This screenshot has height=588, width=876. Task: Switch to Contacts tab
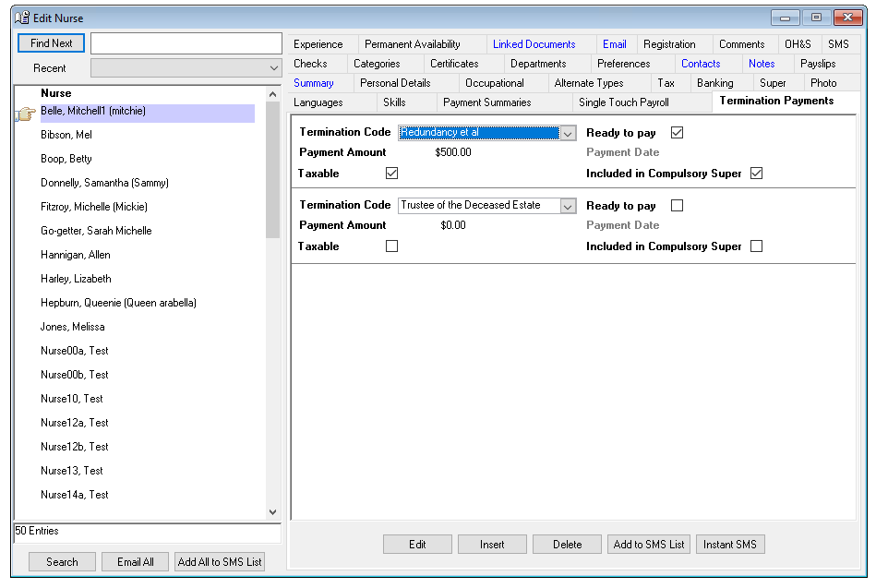click(701, 64)
